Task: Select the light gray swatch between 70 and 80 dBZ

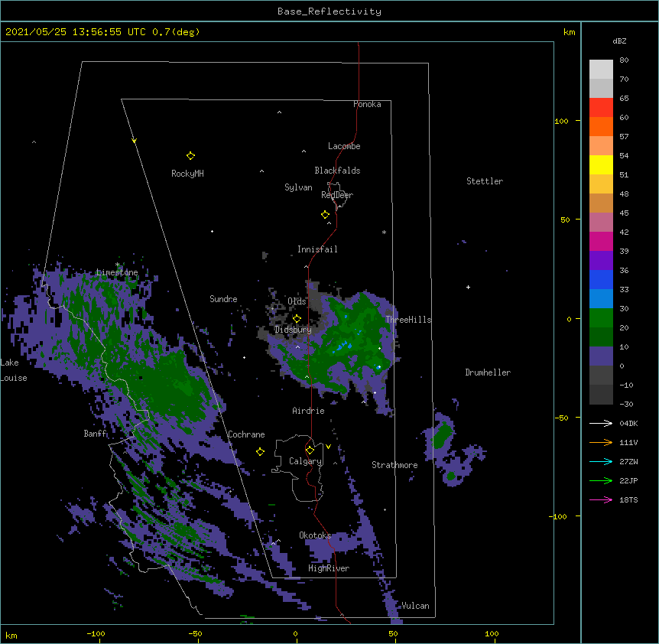Action: tap(601, 70)
